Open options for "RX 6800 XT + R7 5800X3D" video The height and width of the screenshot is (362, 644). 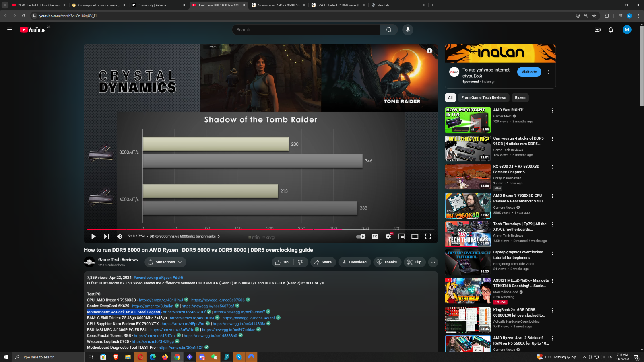pyautogui.click(x=552, y=167)
